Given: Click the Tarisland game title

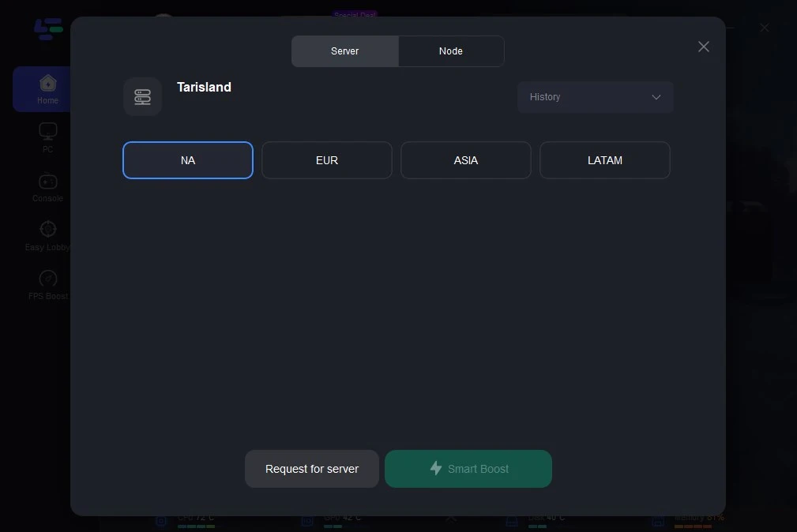Looking at the screenshot, I should (x=204, y=87).
